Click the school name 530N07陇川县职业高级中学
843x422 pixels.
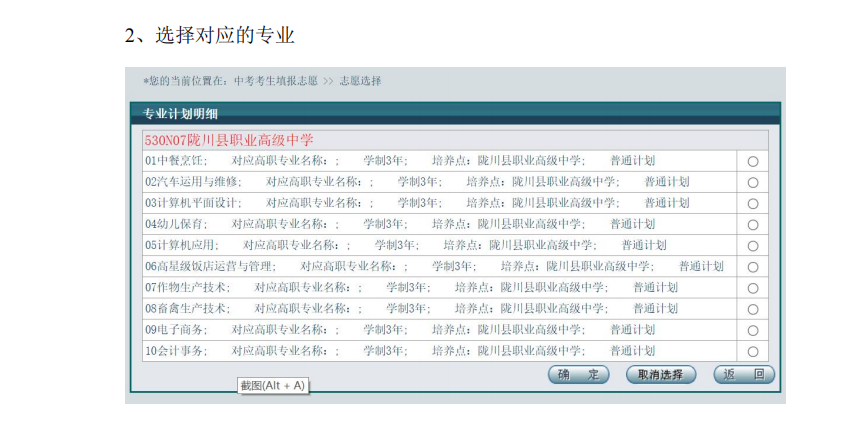229,140
